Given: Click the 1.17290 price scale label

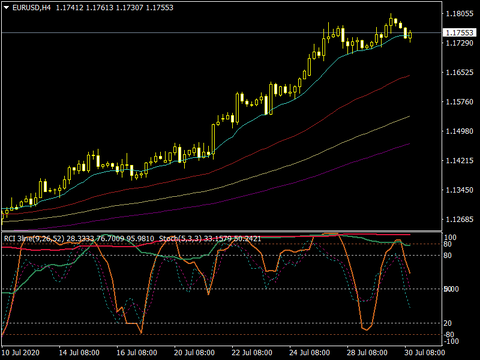Looking at the screenshot, I should pyautogui.click(x=460, y=43).
